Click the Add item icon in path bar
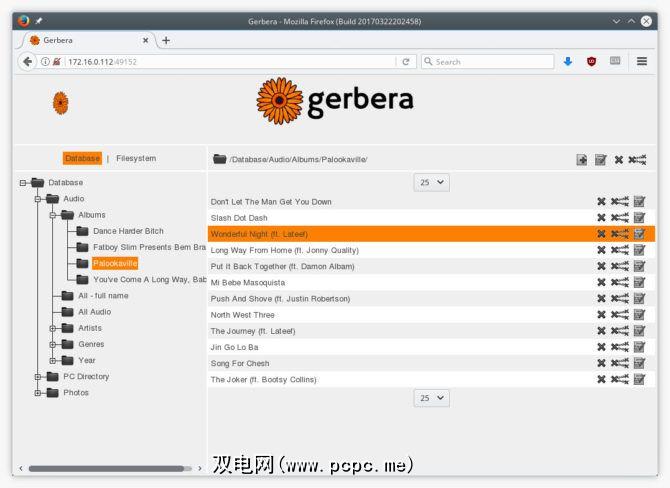This screenshot has height=488, width=670. pyautogui.click(x=582, y=160)
